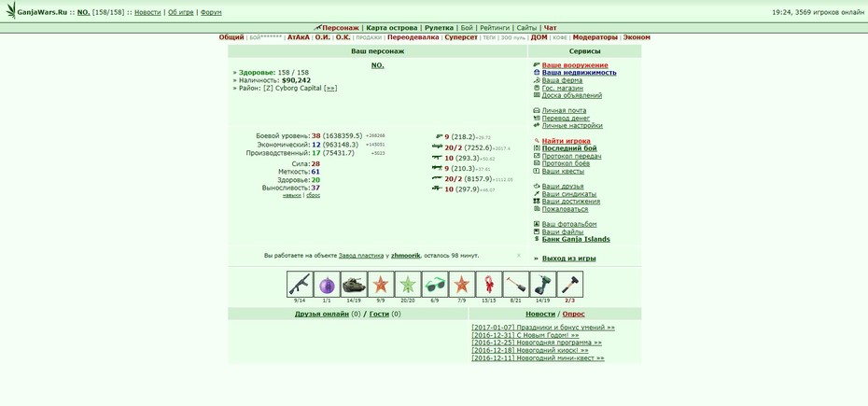Open the Эконом channel

click(x=637, y=37)
